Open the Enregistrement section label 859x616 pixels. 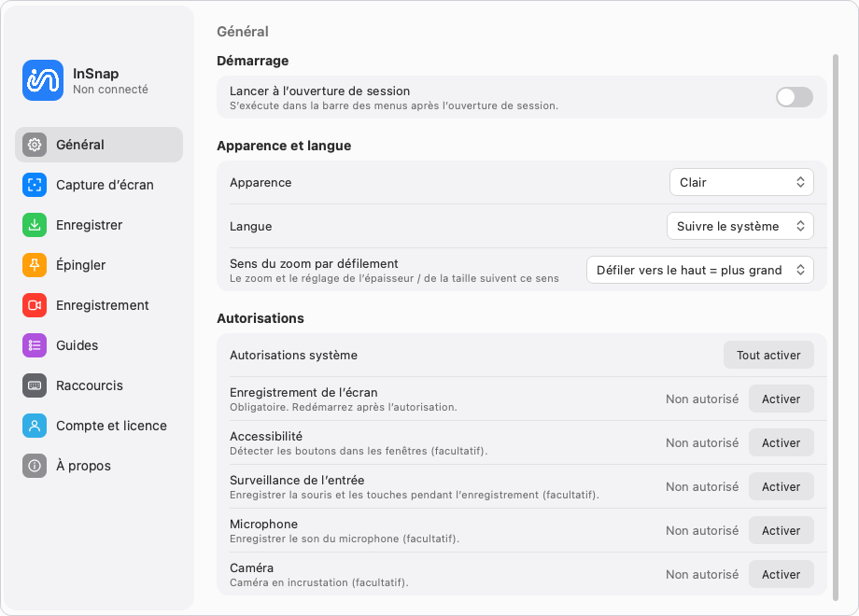103,305
